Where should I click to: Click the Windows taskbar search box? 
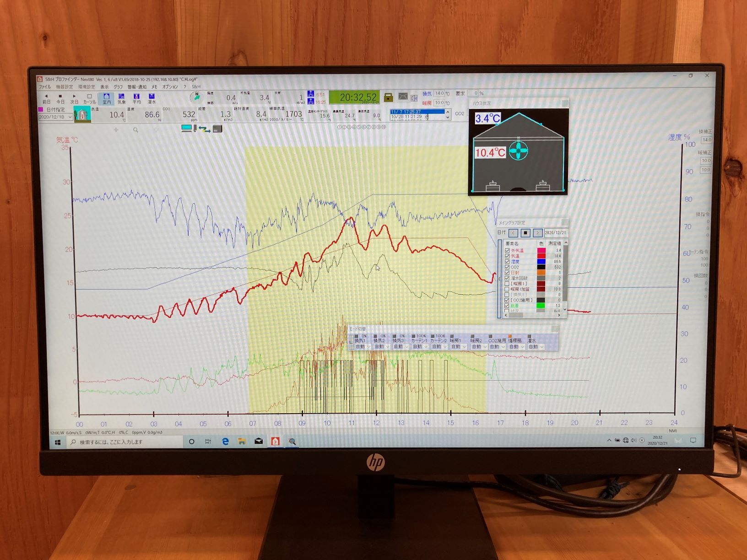(x=125, y=442)
